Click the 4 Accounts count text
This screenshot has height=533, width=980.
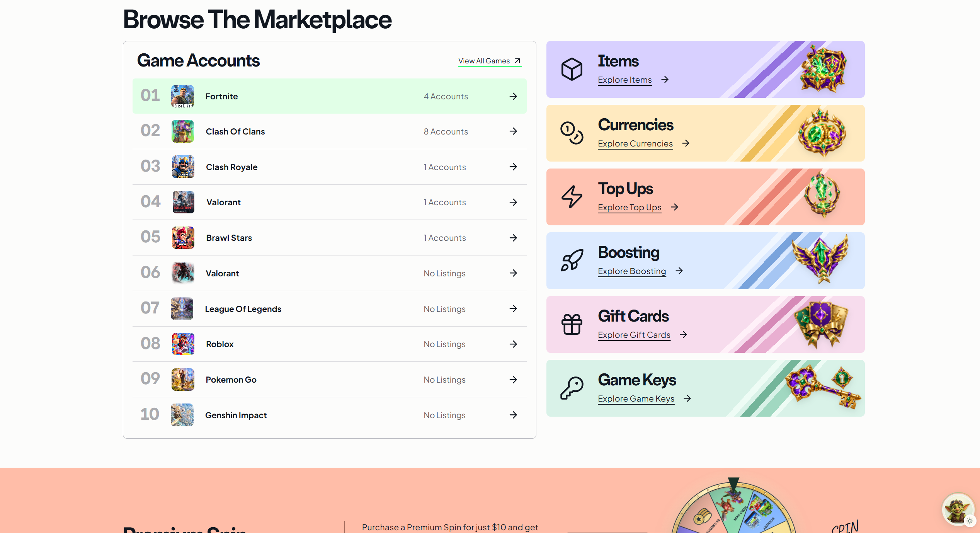pyautogui.click(x=446, y=97)
